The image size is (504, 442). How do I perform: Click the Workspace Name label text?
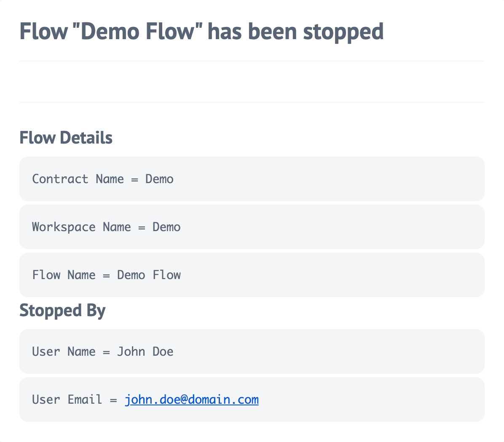[81, 227]
